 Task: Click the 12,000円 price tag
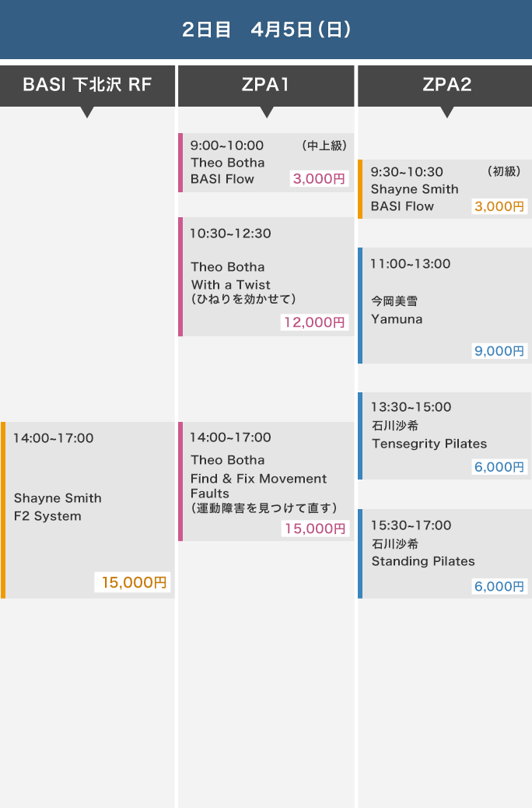pyautogui.click(x=314, y=322)
